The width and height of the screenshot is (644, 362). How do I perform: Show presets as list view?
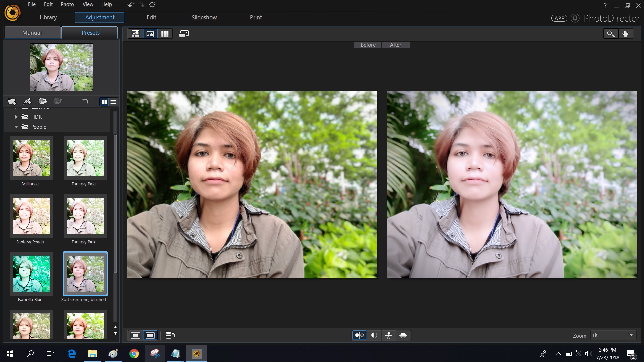click(x=113, y=102)
